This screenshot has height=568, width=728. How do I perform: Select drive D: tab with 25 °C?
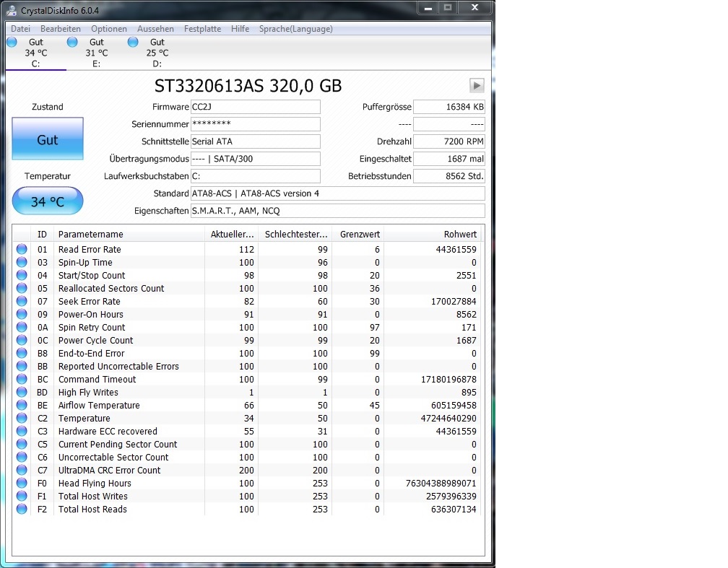click(157, 53)
